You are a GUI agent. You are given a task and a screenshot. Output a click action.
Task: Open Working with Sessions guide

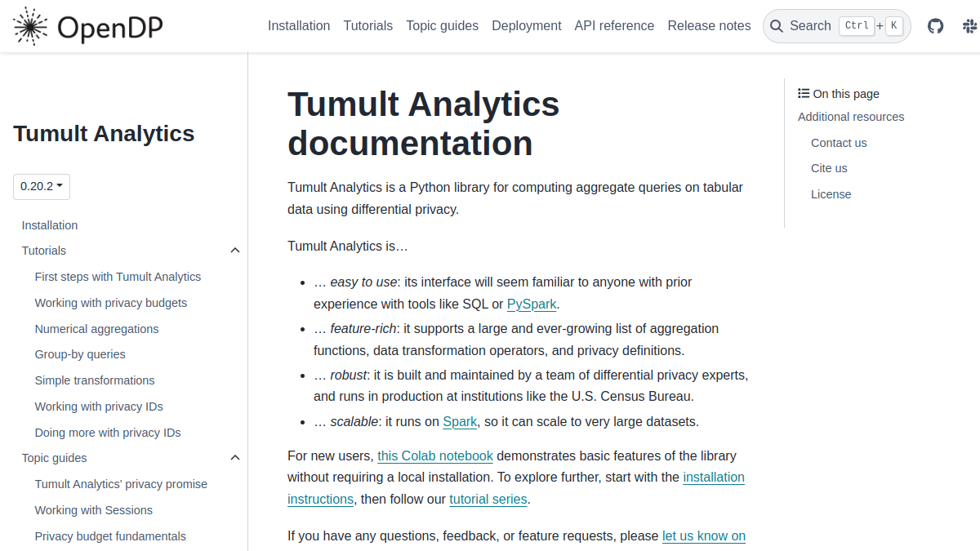94,510
